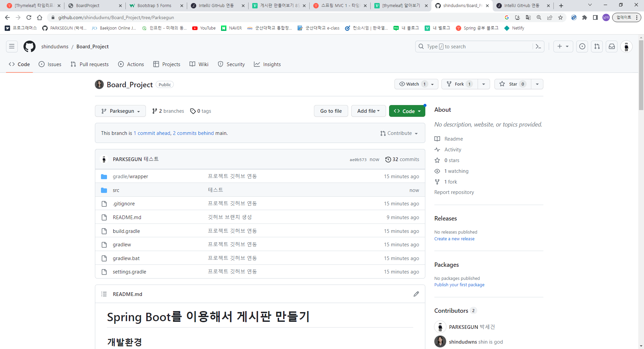The image size is (644, 349).
Task: Click the 2 commits behind link
Action: tap(193, 133)
